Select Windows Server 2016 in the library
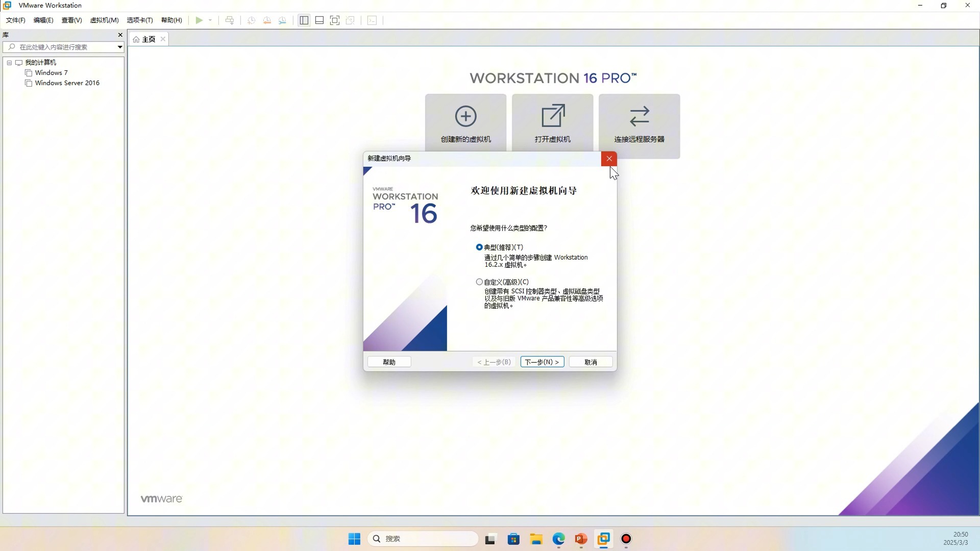The width and height of the screenshot is (980, 551). tap(67, 83)
